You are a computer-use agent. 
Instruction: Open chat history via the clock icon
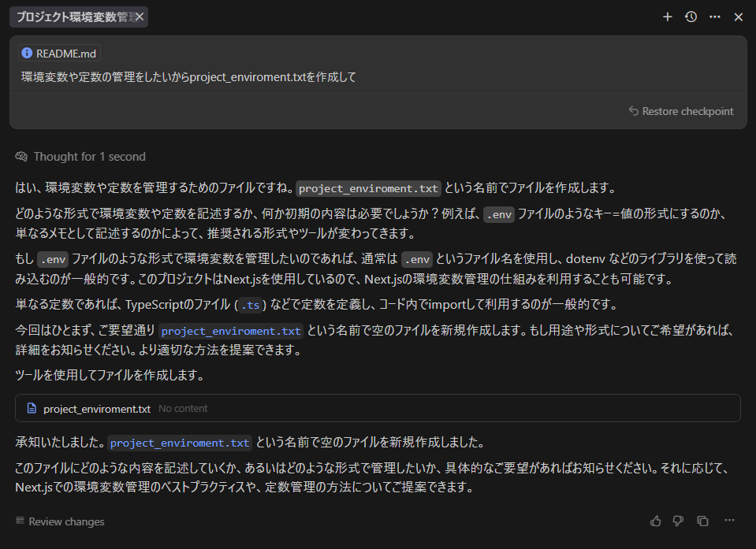coord(691,17)
